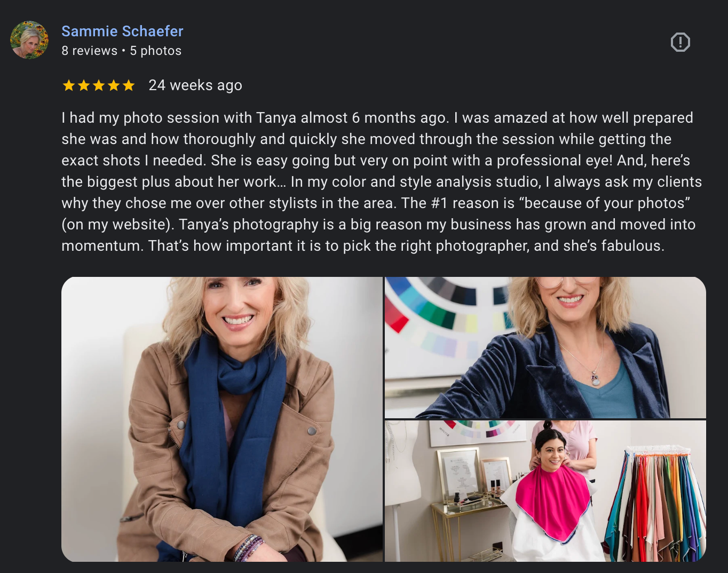Open Sammie Schaefer's profile avatar
Image resolution: width=728 pixels, height=573 pixels.
[29, 40]
